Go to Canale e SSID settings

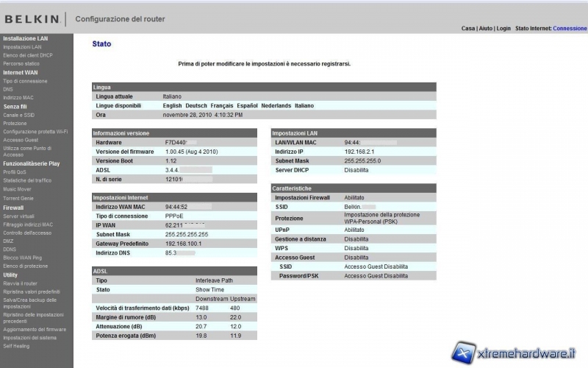click(19, 115)
